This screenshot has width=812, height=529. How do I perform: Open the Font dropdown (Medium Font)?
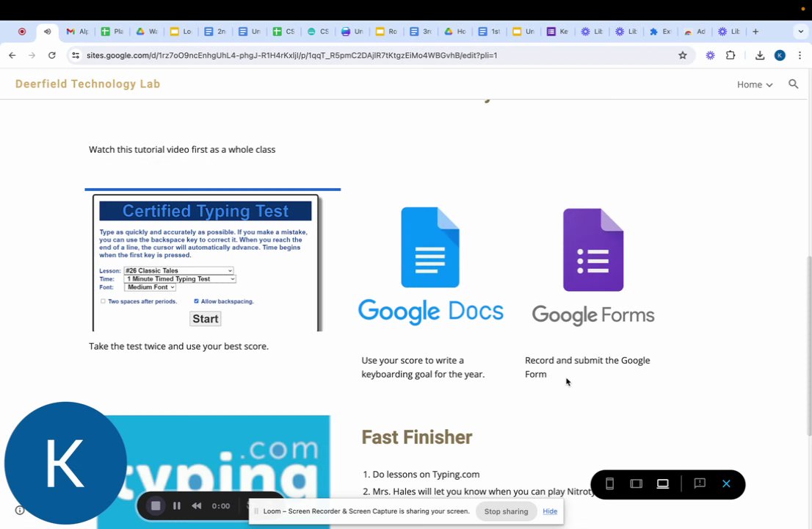pyautogui.click(x=151, y=287)
